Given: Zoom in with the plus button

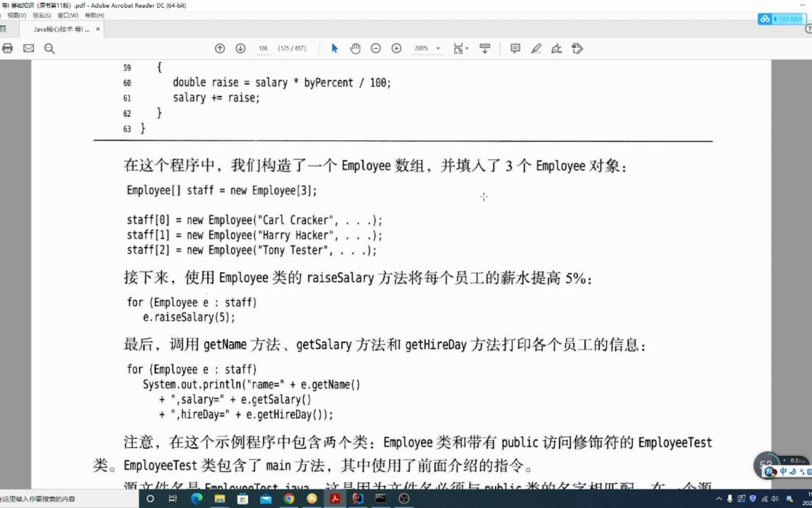Looking at the screenshot, I should [397, 48].
